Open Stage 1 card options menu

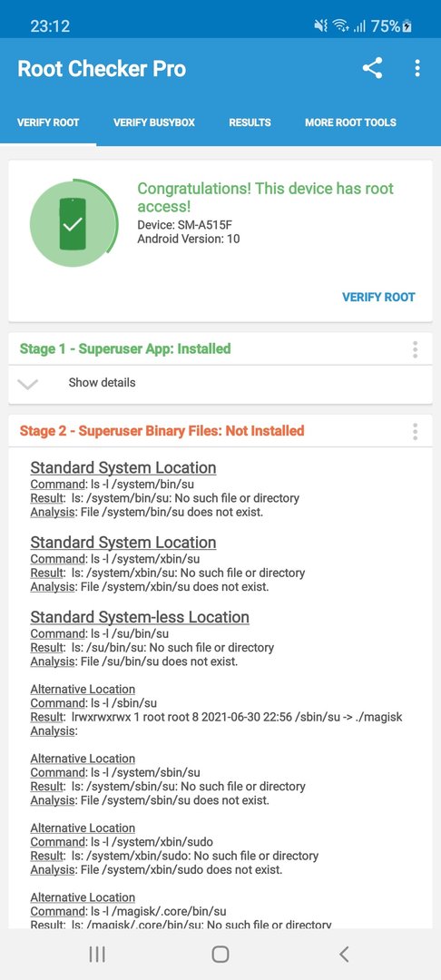415,349
